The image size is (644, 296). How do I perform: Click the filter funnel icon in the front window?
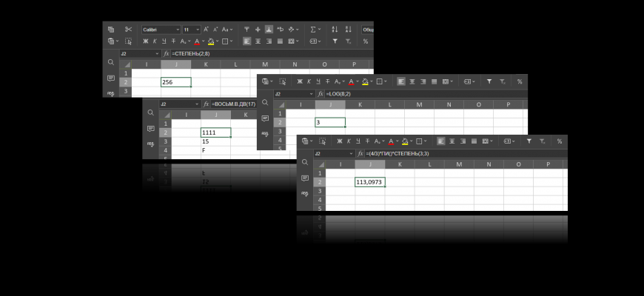tap(529, 141)
